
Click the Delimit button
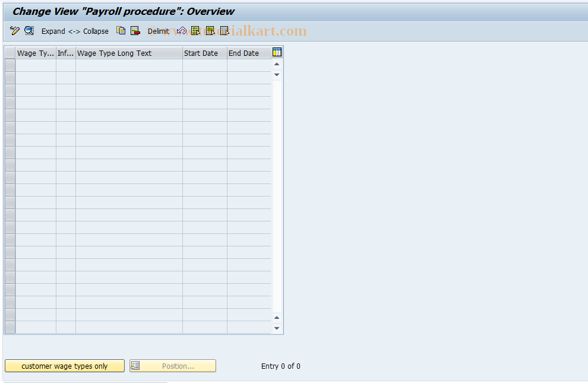tap(158, 31)
